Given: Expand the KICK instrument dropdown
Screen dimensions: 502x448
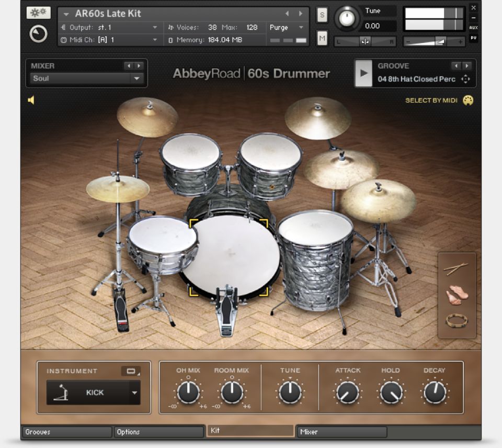Looking at the screenshot, I should tap(134, 393).
